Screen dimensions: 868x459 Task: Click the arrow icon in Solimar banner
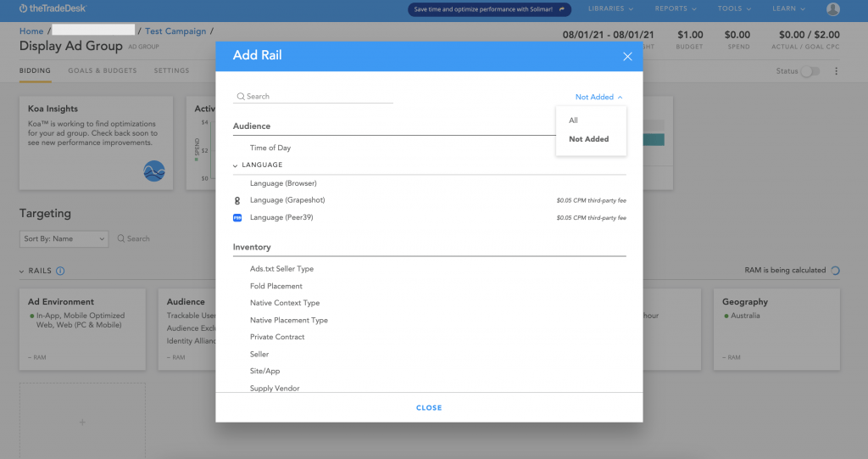562,8
